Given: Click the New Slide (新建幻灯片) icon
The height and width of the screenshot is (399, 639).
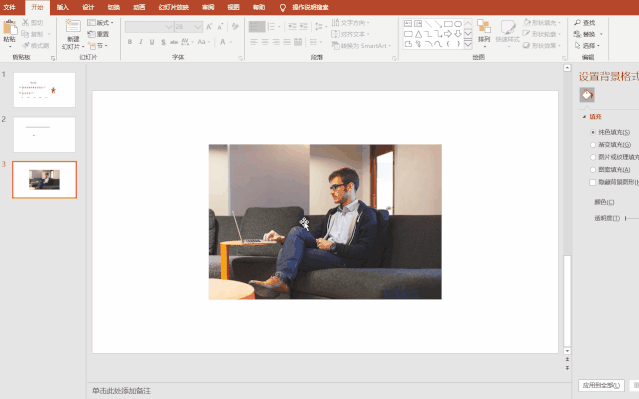Looking at the screenshot, I should coord(73,26).
